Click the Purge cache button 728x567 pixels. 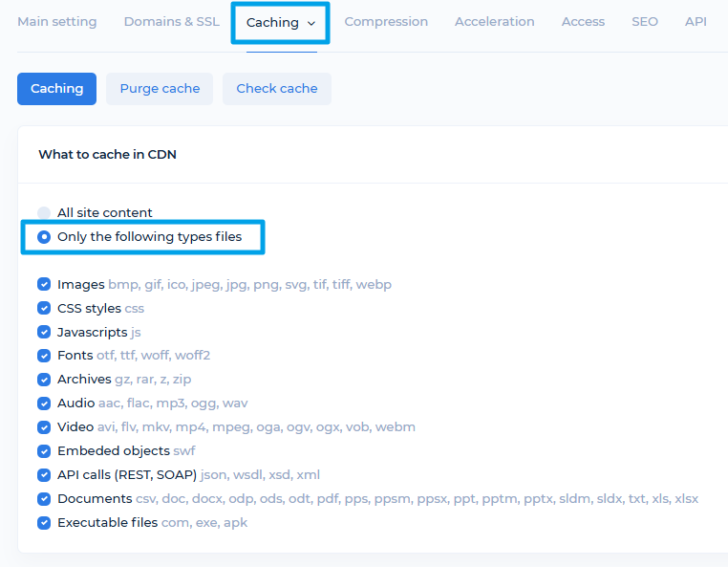(x=160, y=89)
